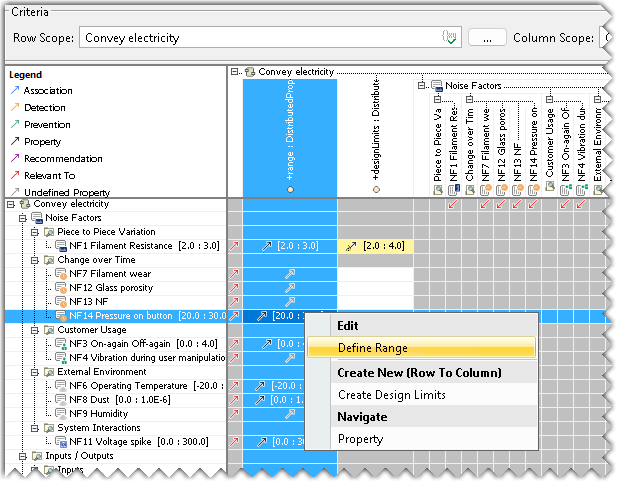Click Recommendation purple arrow in legend
The height and width of the screenshot is (483, 617).
[x=15, y=158]
